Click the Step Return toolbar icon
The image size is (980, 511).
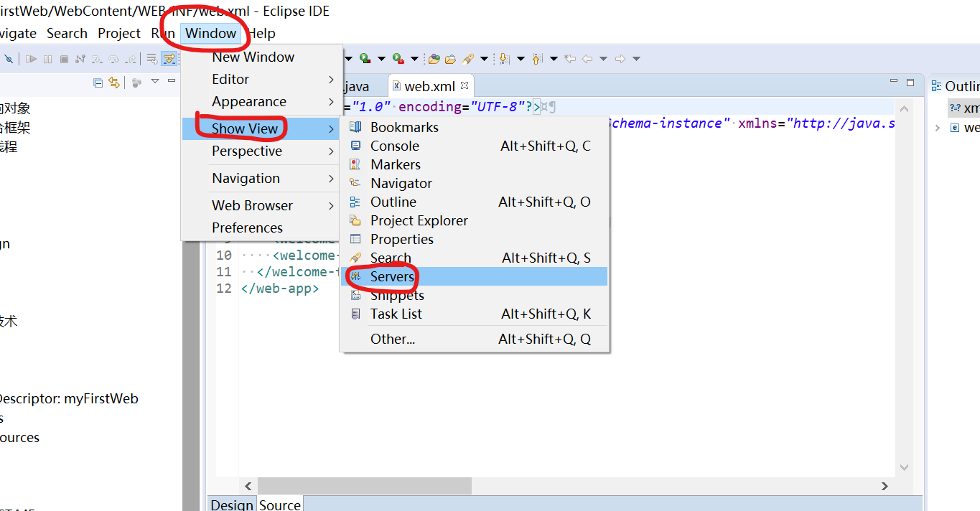pos(131,59)
